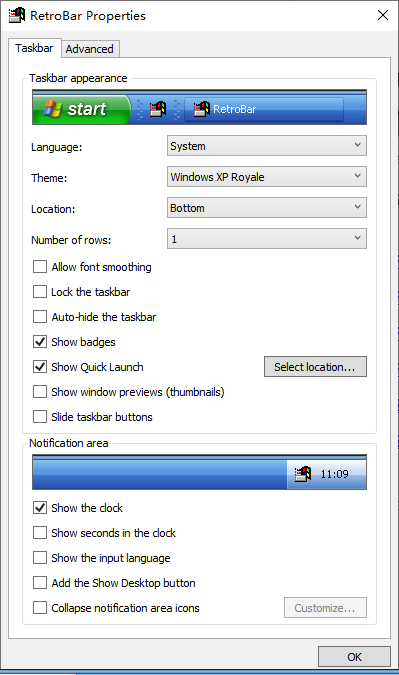Uncheck Show the clock

click(40, 508)
